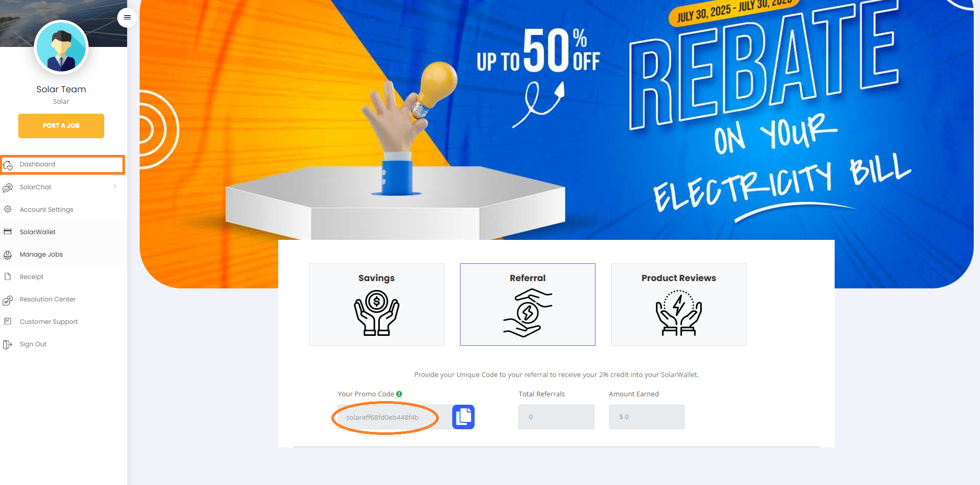The width and height of the screenshot is (980, 485).
Task: Select the Referral tab card
Action: click(x=528, y=305)
